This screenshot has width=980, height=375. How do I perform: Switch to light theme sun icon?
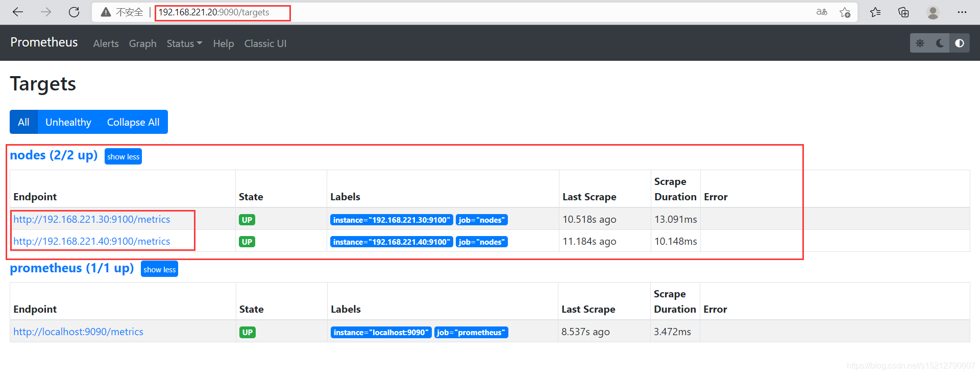(x=920, y=43)
